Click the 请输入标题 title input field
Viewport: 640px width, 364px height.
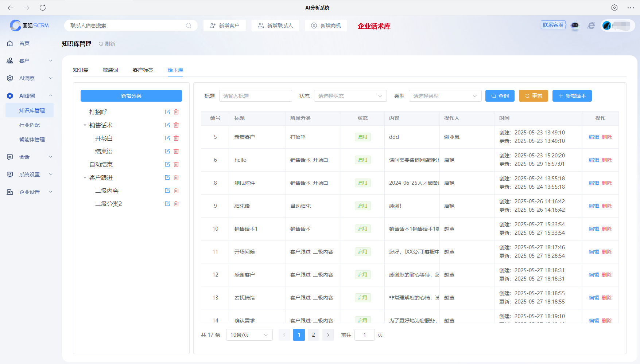(x=255, y=96)
